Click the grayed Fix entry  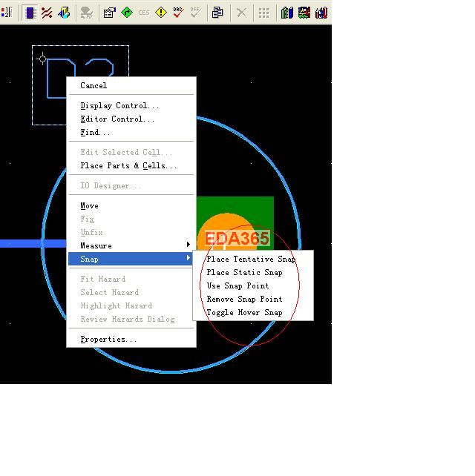click(131, 219)
